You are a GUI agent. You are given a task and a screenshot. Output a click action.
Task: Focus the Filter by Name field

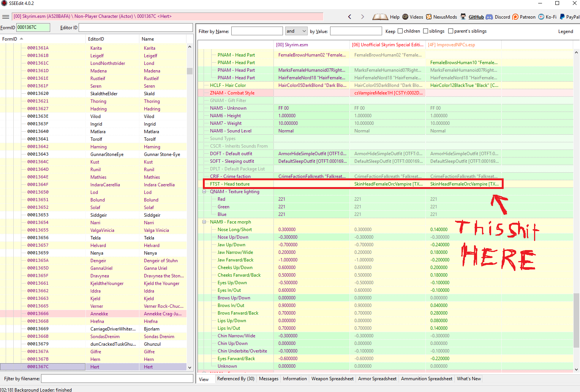coord(257,31)
